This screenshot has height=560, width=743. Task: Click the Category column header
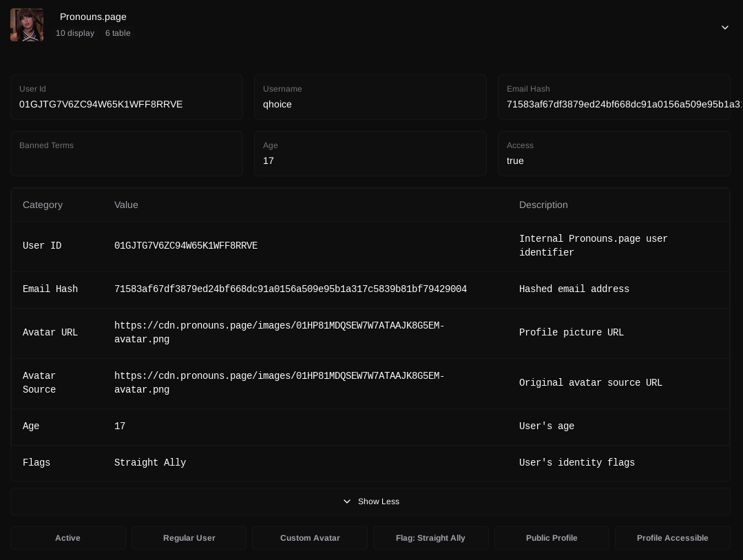tap(43, 205)
